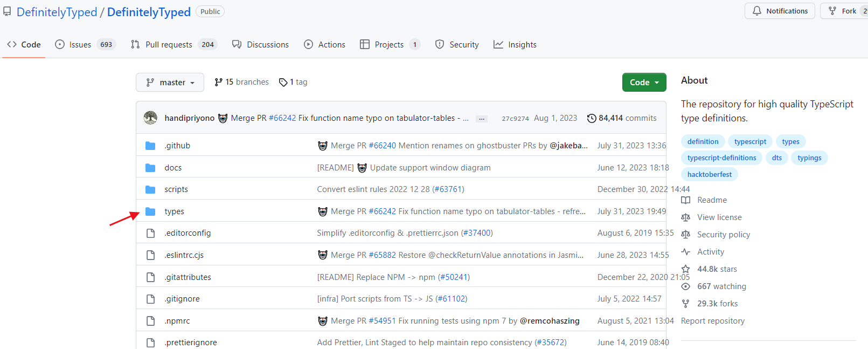The height and width of the screenshot is (349, 868).
Task: Open the handipriyono author link
Action: coord(190,118)
